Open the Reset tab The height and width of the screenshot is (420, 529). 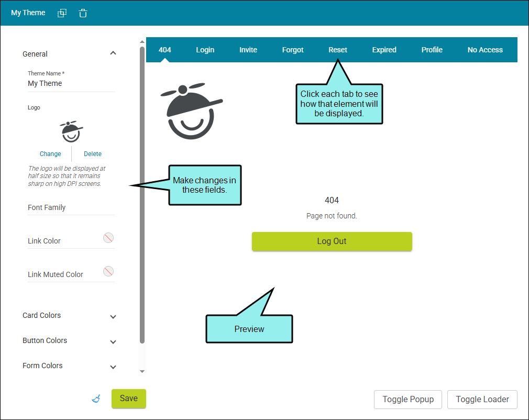pos(338,50)
